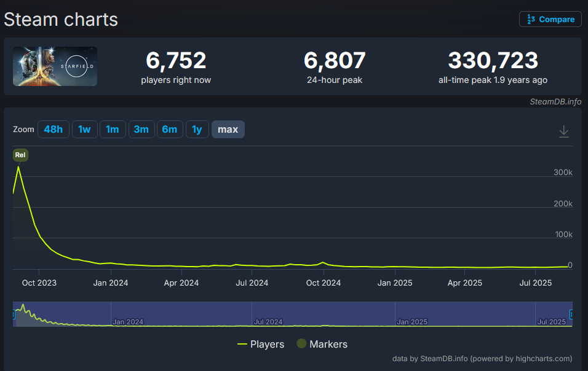Set chart zoom to 1m

click(113, 129)
